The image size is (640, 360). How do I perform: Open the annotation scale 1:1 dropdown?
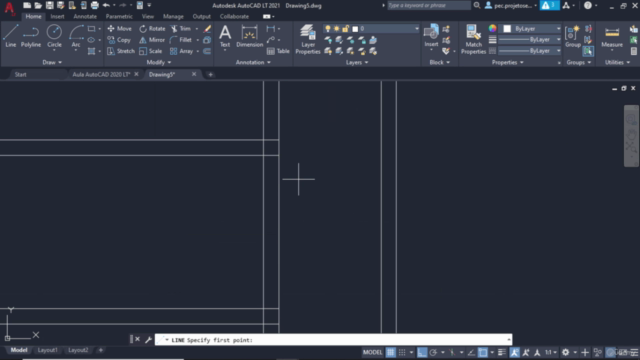pyautogui.click(x=551, y=352)
